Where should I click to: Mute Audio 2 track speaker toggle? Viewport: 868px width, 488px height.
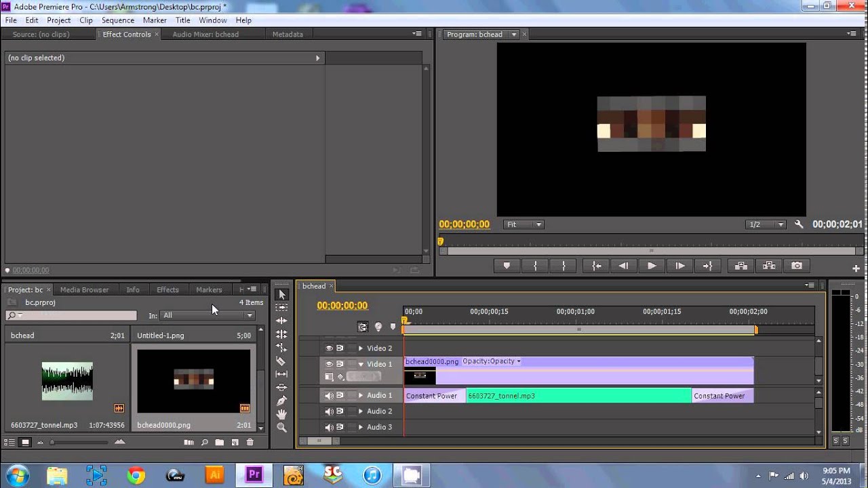(x=329, y=411)
